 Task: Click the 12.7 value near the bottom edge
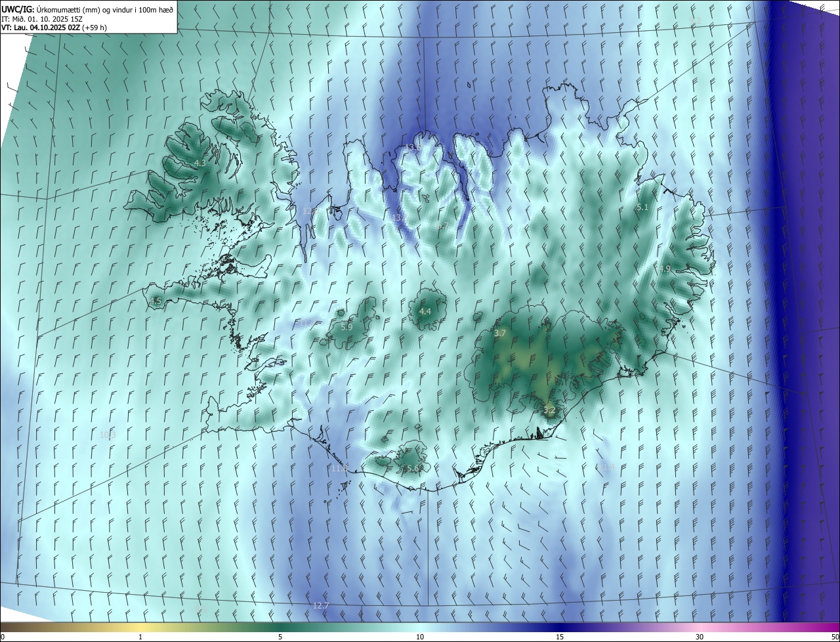[321, 605]
